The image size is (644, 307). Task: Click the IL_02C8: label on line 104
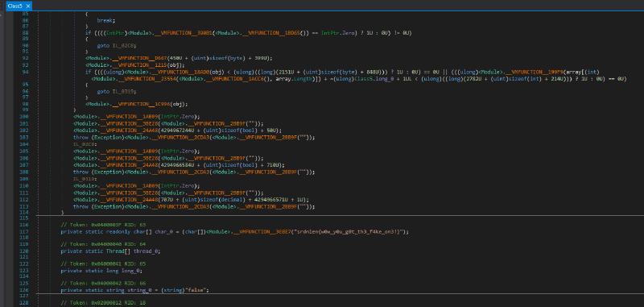pyautogui.click(x=85, y=144)
